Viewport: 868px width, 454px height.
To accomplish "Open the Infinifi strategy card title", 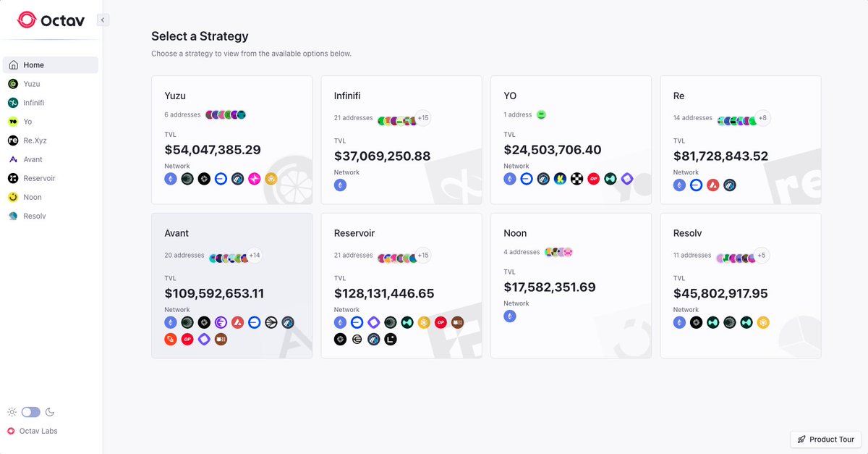I will pos(347,96).
